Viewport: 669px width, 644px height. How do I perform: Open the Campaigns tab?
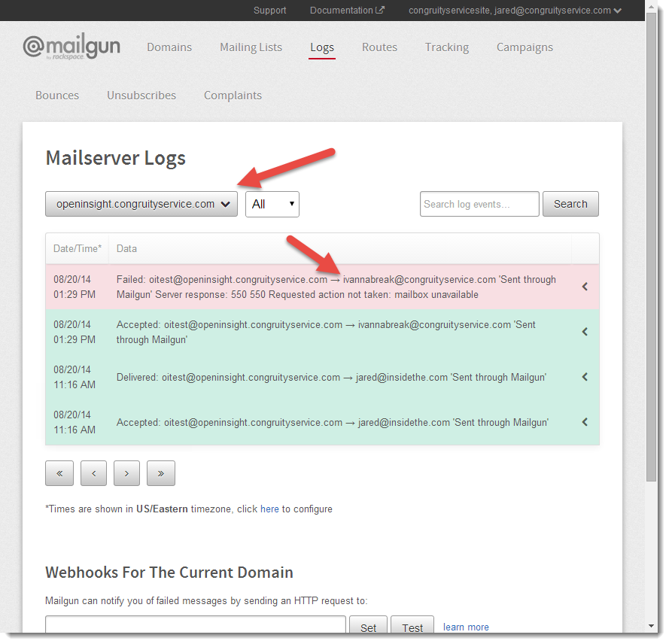tap(525, 47)
